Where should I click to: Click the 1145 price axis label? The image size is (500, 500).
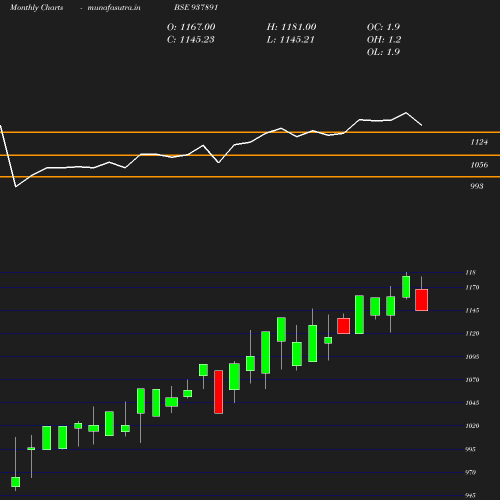point(472,310)
